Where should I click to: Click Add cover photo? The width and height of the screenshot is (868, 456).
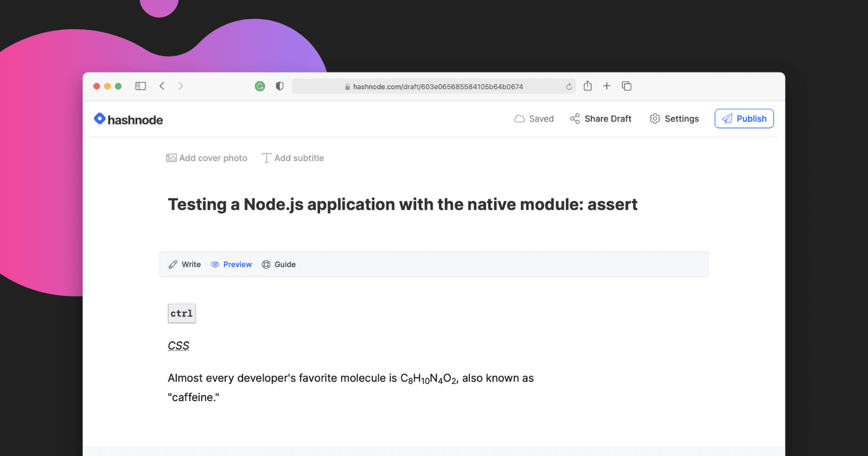click(207, 158)
